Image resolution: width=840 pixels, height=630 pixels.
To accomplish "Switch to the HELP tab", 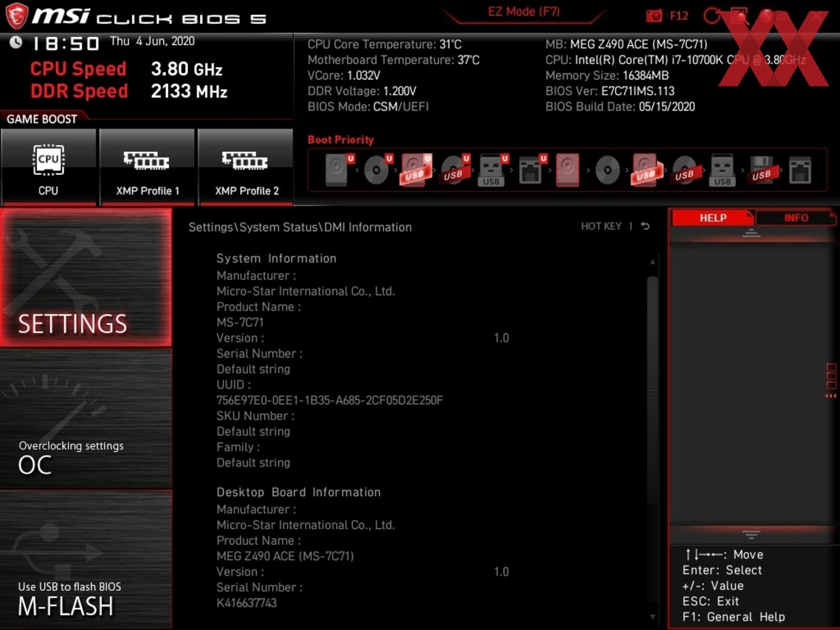I will click(x=713, y=218).
